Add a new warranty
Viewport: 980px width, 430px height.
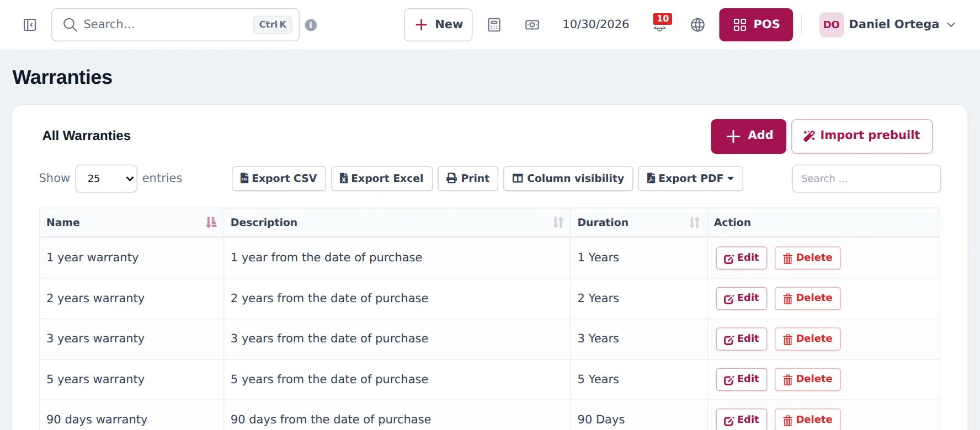(748, 136)
